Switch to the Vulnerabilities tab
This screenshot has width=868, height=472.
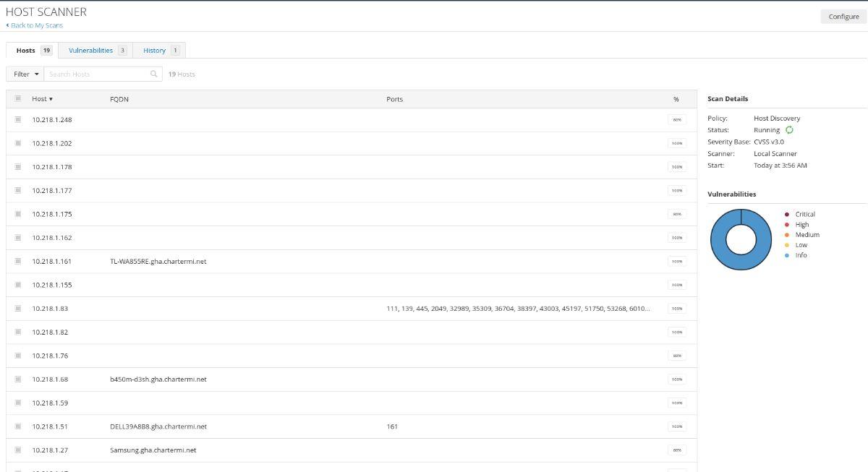91,51
